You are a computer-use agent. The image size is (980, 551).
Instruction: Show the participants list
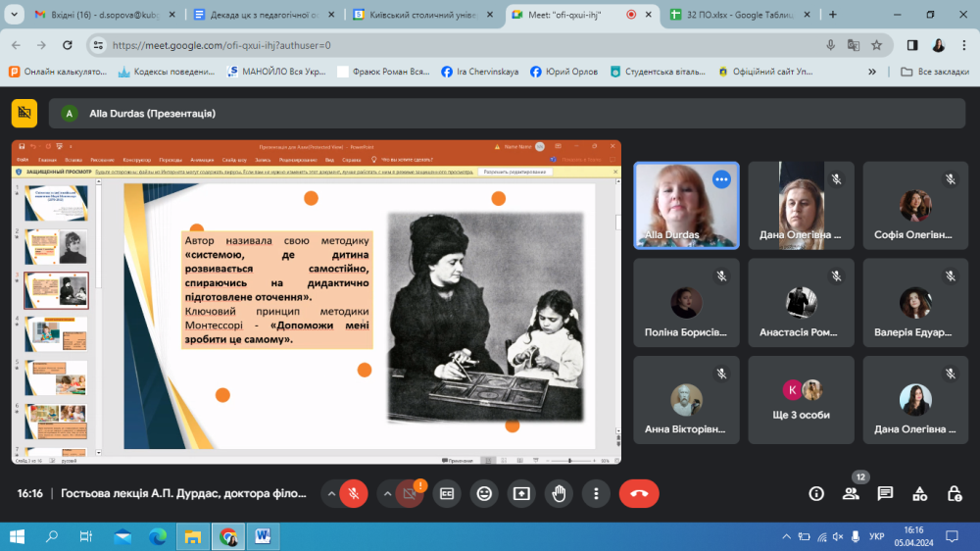(851, 493)
